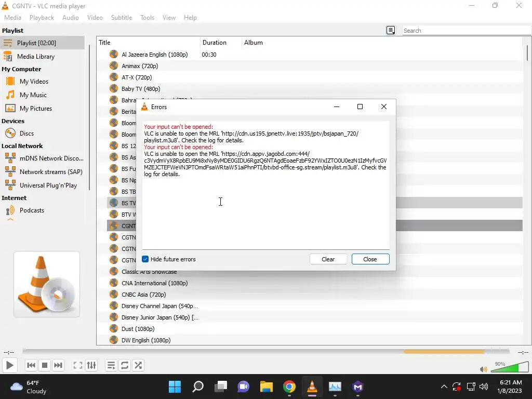Toggle loop repeat mode icon
Image resolution: width=532 pixels, height=399 pixels.
125,365
